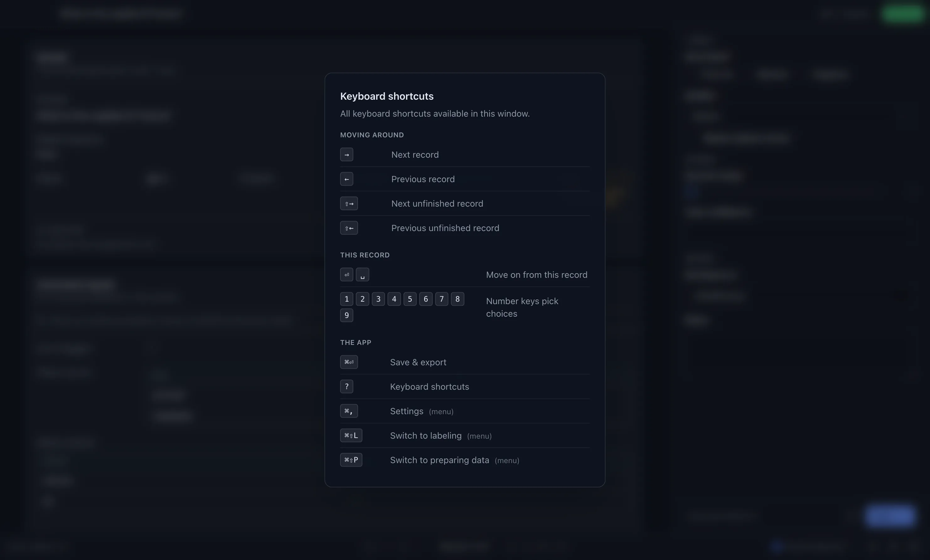The width and height of the screenshot is (930, 560).
Task: Click the number 9 key badge
Action: click(x=346, y=315)
